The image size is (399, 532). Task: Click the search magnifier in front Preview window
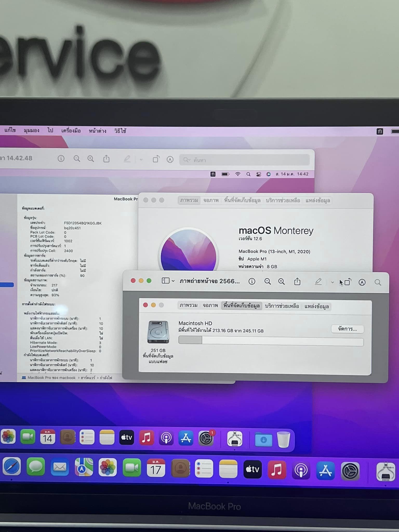point(378,282)
